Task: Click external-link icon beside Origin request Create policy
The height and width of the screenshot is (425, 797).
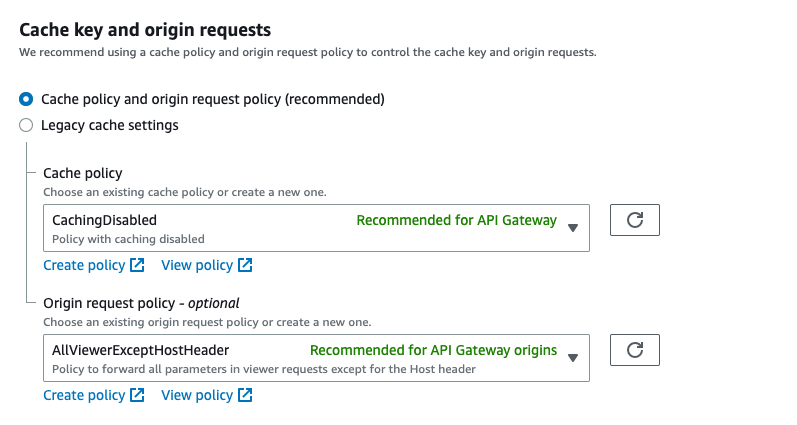Action: tap(137, 395)
